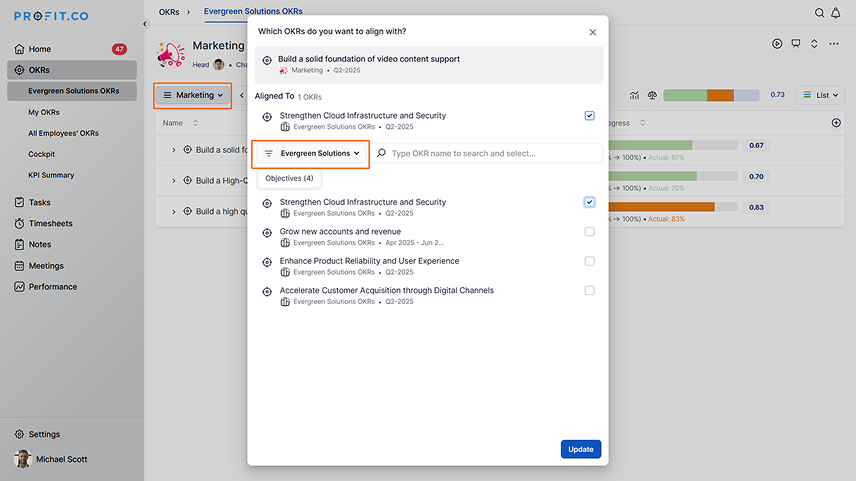Click the 0.70 score value
Screen dimensions: 856x481
point(756,176)
